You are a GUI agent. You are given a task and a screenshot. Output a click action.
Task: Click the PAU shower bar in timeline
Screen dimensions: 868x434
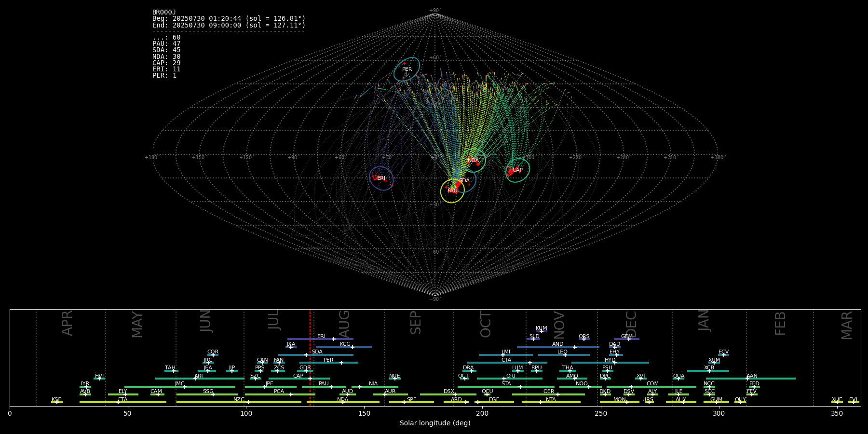(x=324, y=386)
